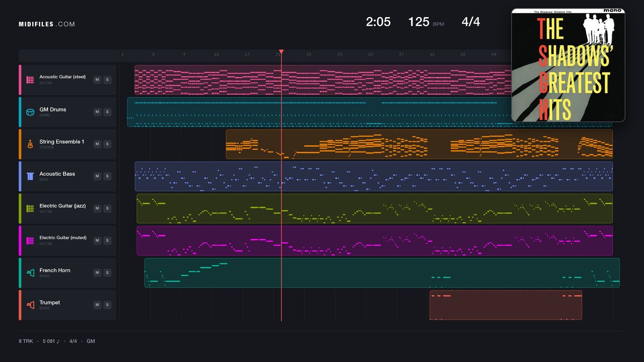Select the Electric Guitar (muted) track name
This screenshot has width=644, height=362.
63,238
